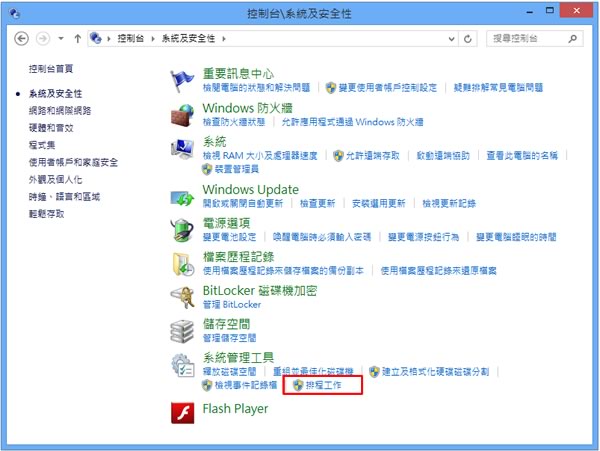600x451 pixels.
Task: Select 網路和網際網路 category in sidebar
Action: pyautogui.click(x=60, y=111)
